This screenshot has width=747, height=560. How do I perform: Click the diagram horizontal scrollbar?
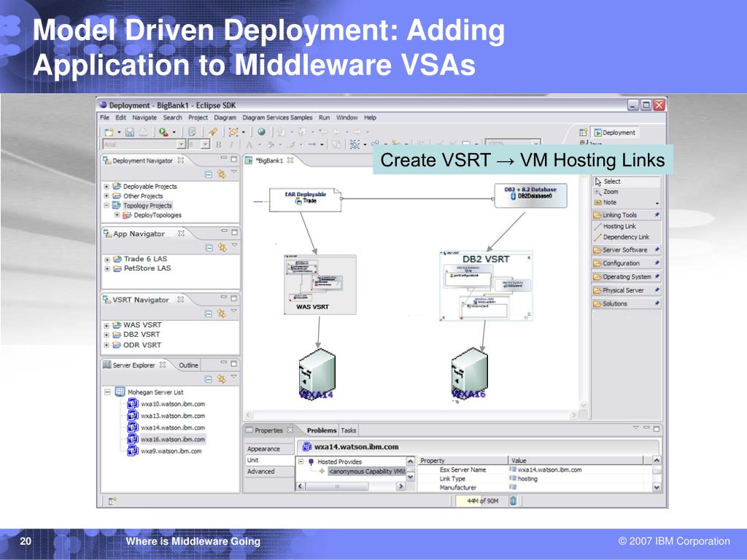point(411,415)
